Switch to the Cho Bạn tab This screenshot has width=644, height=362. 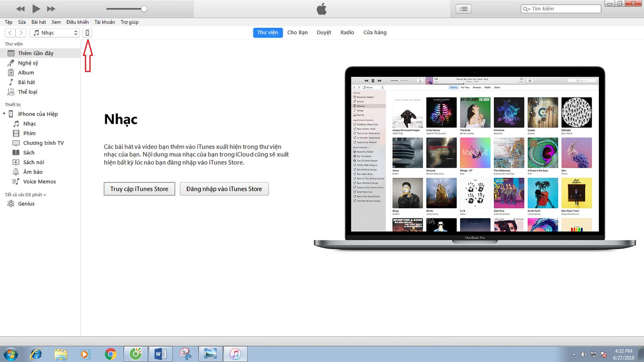297,33
